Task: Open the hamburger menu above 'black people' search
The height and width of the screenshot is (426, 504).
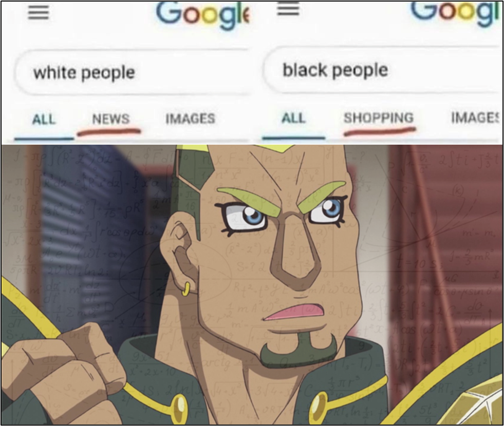Action: [288, 9]
